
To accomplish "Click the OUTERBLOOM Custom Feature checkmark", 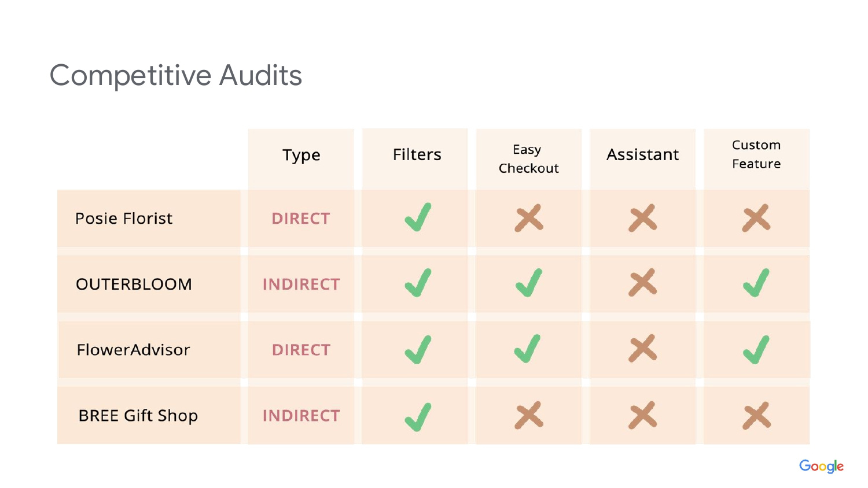I will (756, 283).
